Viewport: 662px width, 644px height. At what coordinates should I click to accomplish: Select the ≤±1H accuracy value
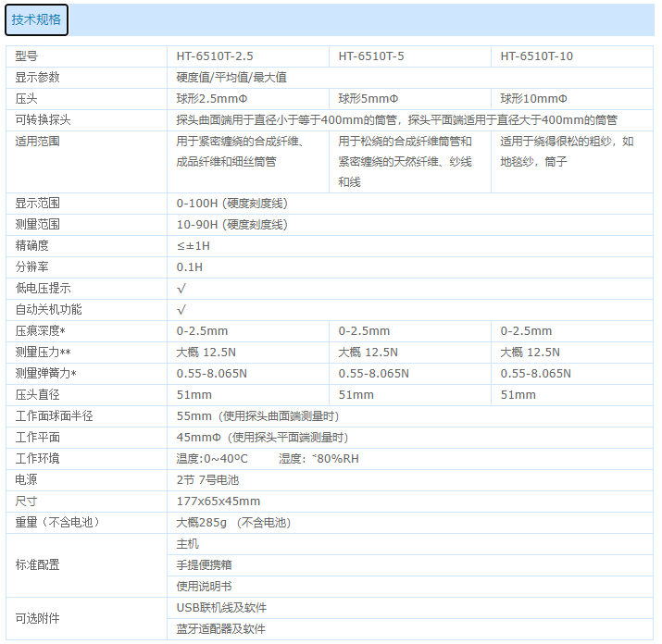click(194, 245)
